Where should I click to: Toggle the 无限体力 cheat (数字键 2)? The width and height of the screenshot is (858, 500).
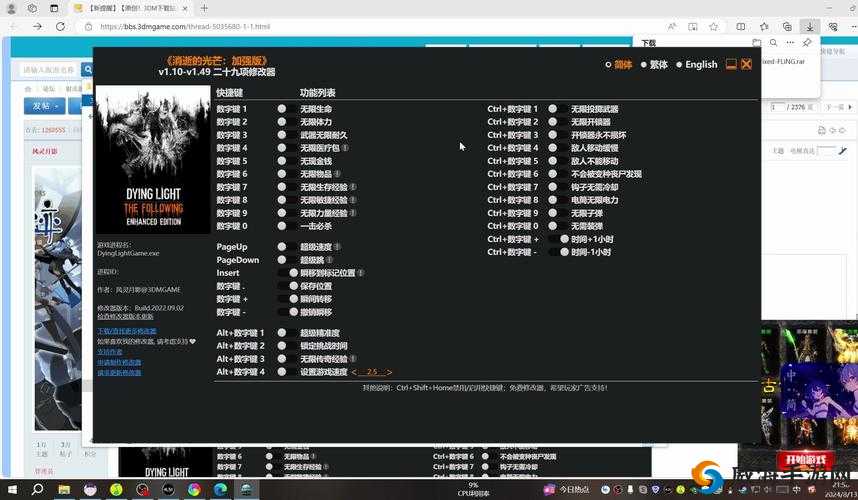(x=286, y=122)
